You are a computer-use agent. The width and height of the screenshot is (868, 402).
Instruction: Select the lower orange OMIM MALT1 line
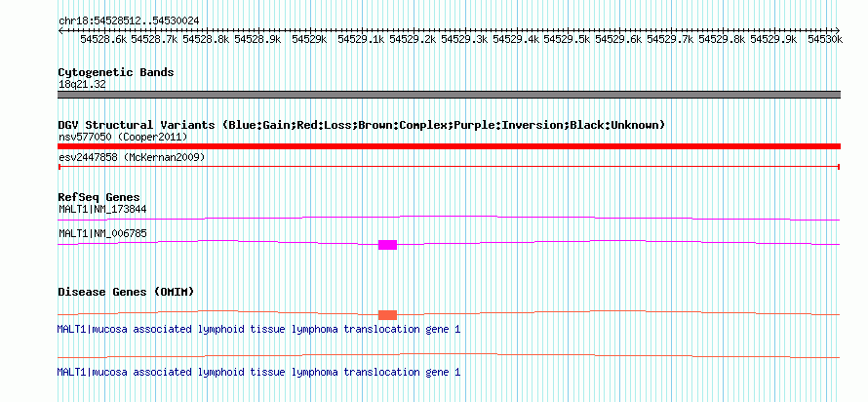coord(449,356)
